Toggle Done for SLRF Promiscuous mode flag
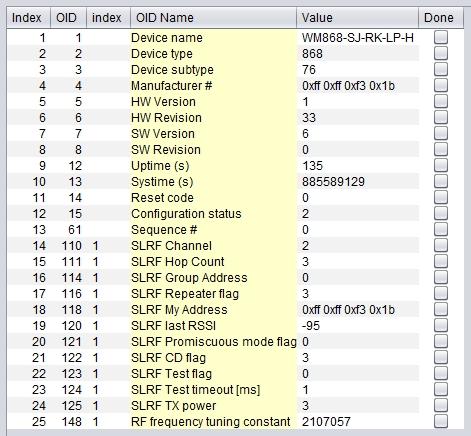 click(x=441, y=341)
